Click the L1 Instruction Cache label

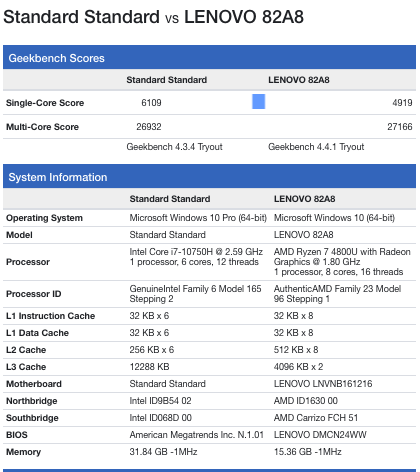(x=50, y=316)
